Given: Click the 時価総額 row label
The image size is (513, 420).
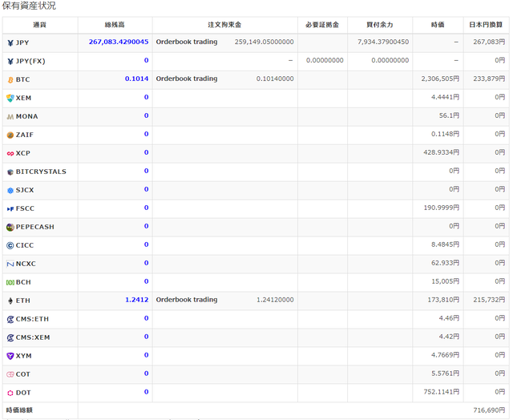Looking at the screenshot, I should coord(19,410).
